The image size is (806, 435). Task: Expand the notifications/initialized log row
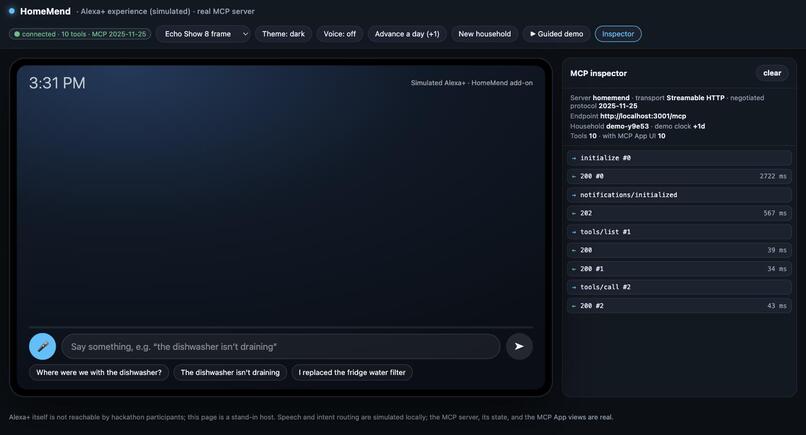679,195
